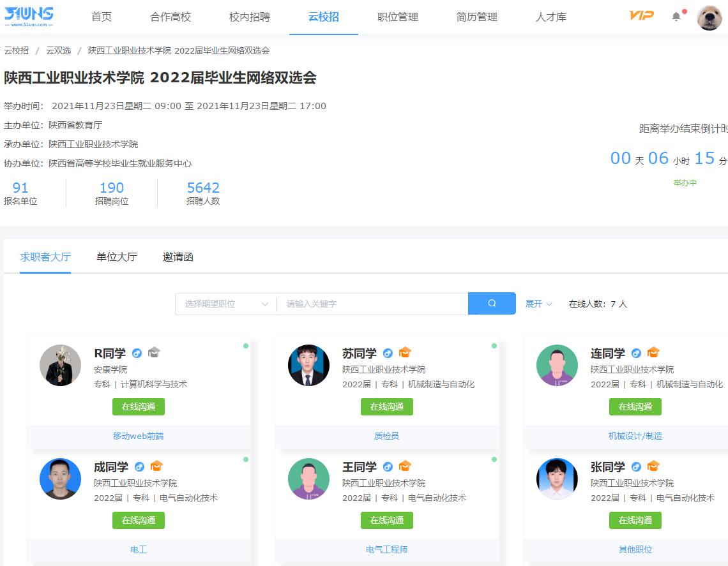Open the 移动web前端 position link
The image size is (728, 566).
(139, 436)
